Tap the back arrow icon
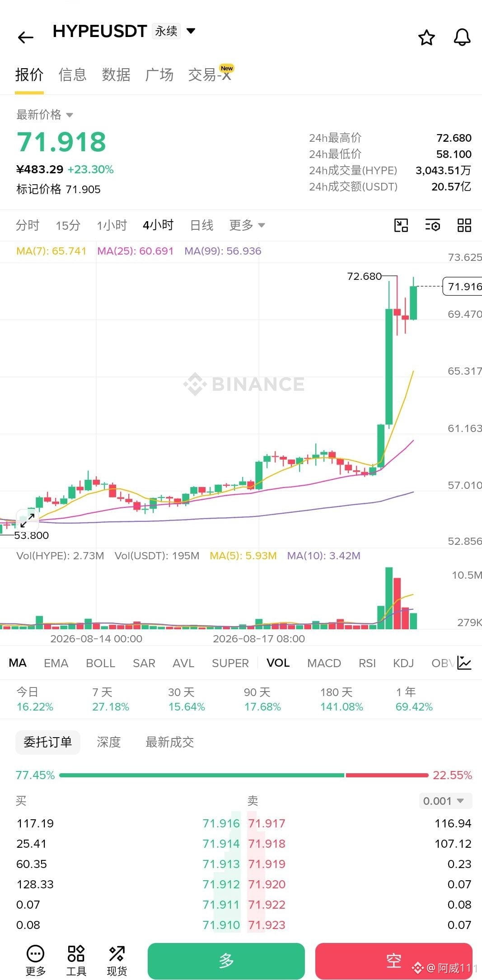482x980 pixels. point(26,37)
